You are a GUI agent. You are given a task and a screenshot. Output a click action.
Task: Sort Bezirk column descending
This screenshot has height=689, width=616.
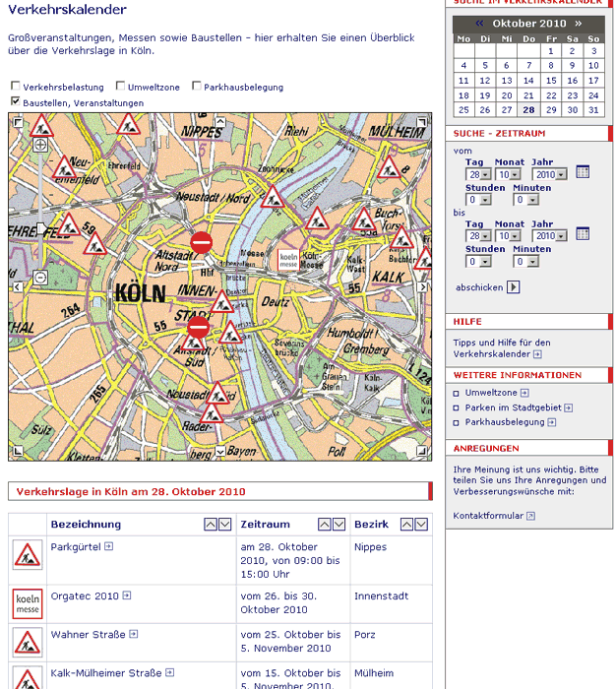point(421,525)
